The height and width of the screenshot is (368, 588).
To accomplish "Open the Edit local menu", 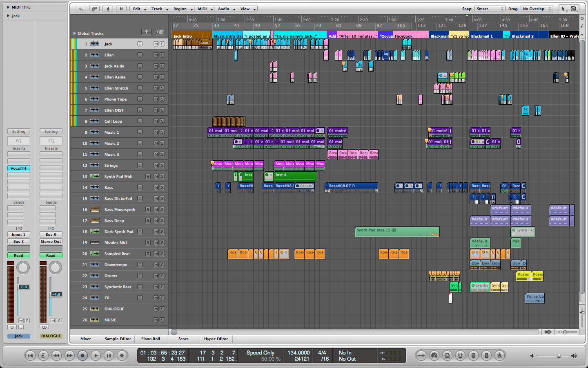I will coord(139,9).
